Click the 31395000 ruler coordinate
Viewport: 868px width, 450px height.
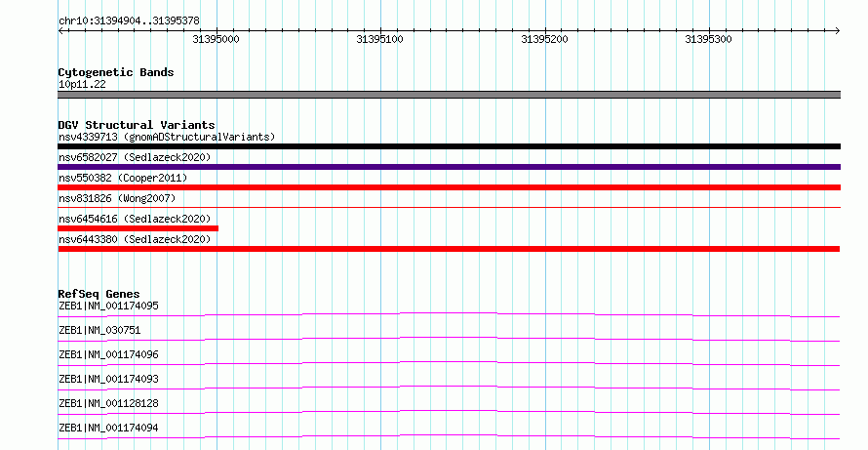click(x=216, y=39)
